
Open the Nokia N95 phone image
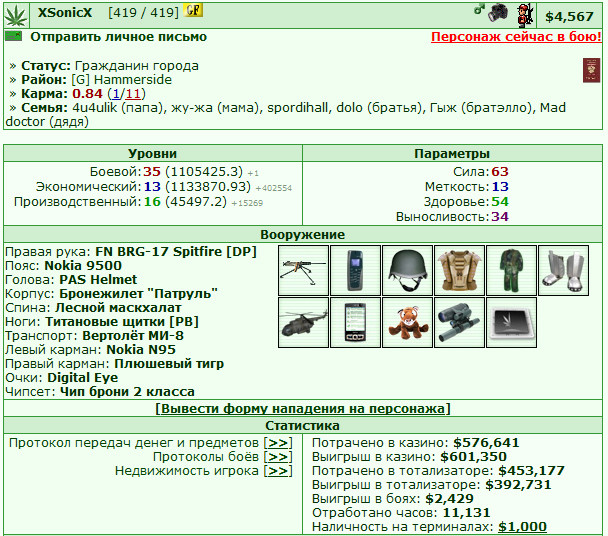tap(355, 322)
